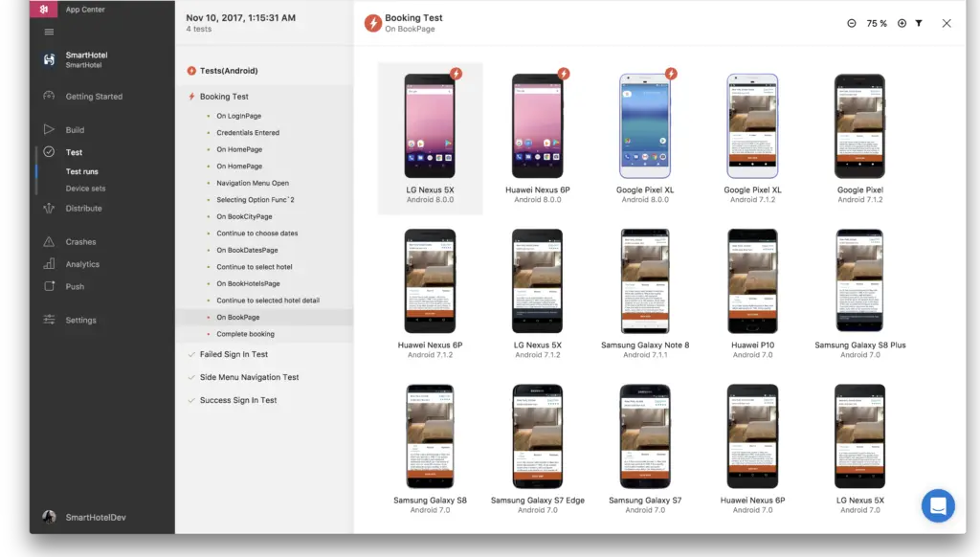Toggle the hamburger menu in sidebar
This screenshot has height=557, width=980.
click(49, 32)
